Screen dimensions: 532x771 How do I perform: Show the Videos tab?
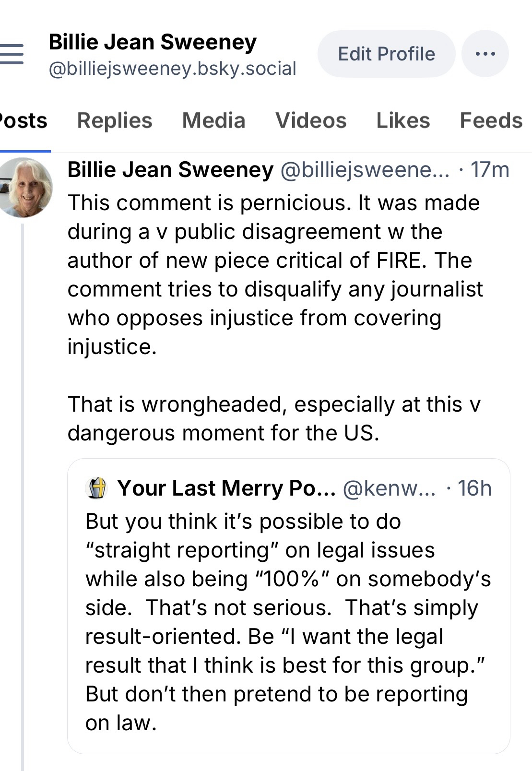pyautogui.click(x=311, y=121)
